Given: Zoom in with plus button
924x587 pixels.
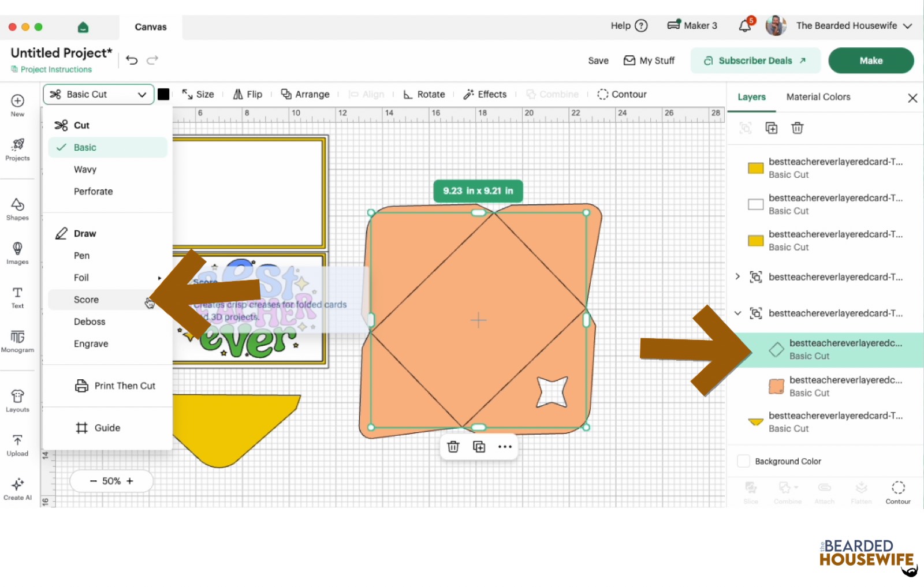Looking at the screenshot, I should pos(130,481).
